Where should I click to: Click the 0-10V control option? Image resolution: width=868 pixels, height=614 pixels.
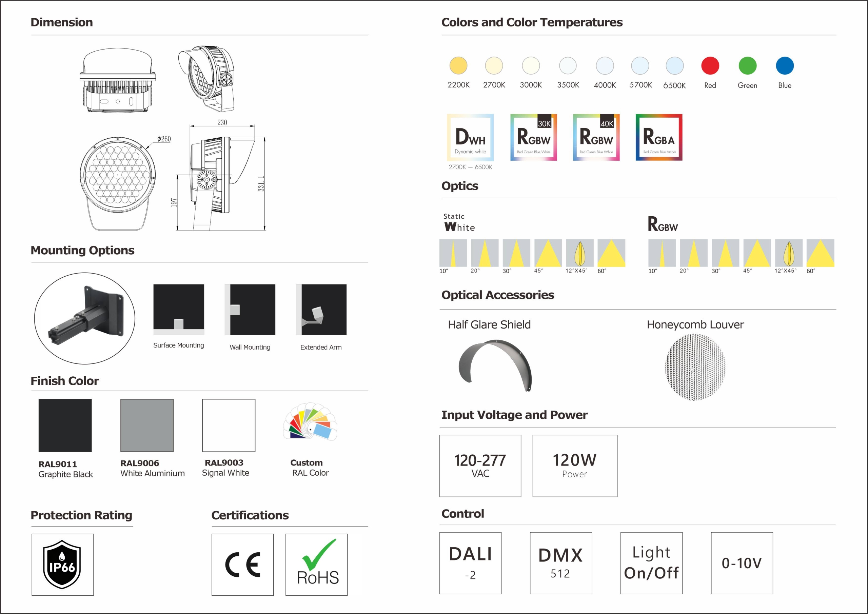(742, 563)
